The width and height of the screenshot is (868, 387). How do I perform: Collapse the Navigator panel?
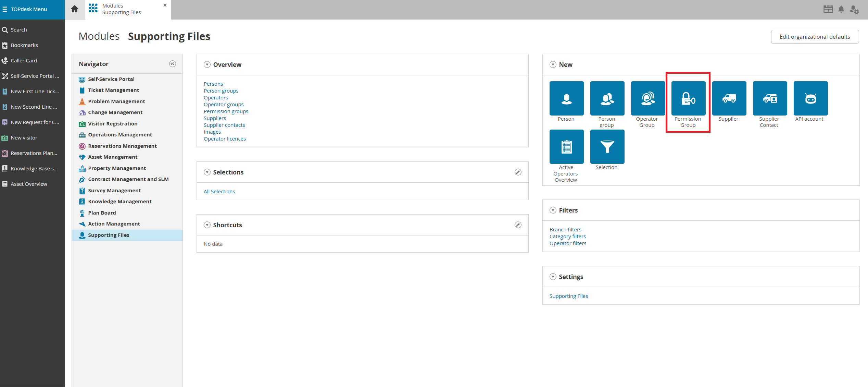click(x=173, y=64)
